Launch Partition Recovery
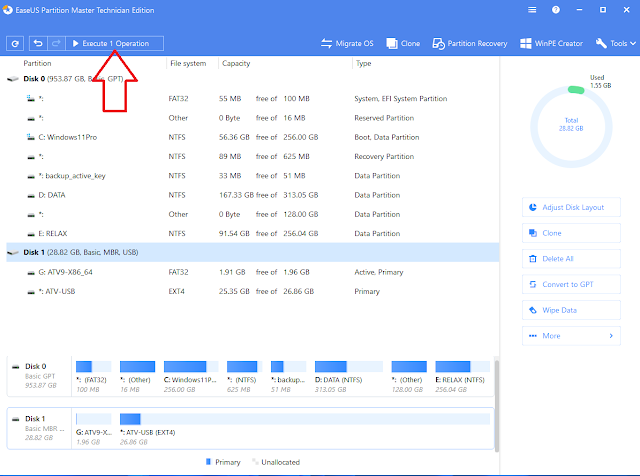 point(470,43)
